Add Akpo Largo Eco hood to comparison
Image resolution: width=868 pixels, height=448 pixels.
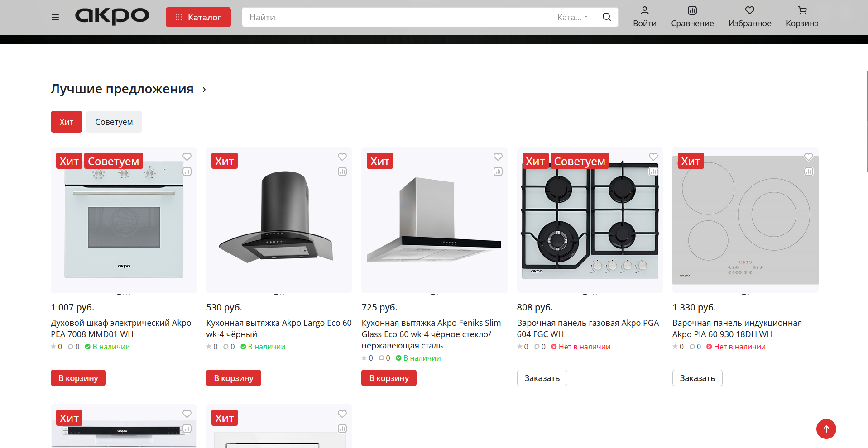342,172
